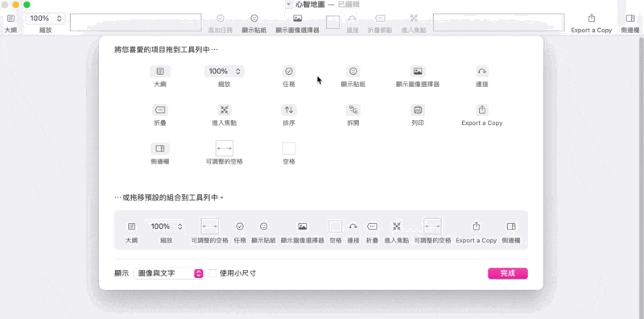Screen dimensions: 644x319
Task: Click the 折疊節點 icon in the window toolbar
Action: click(380, 18)
